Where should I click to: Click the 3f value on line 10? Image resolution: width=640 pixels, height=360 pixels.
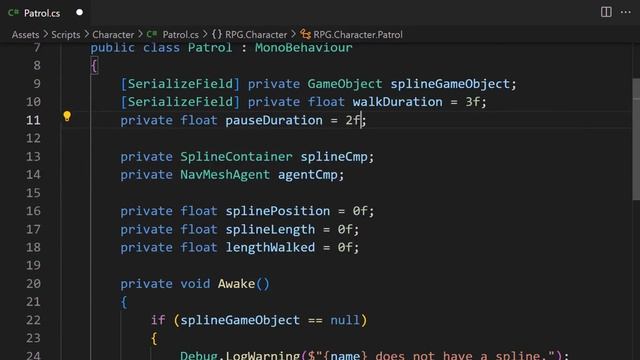(473, 102)
